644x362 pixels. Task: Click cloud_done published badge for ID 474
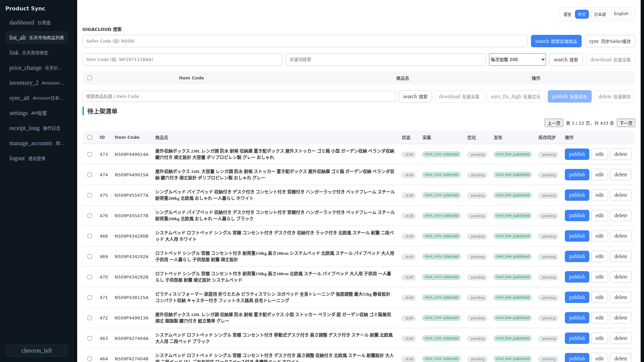513,175
